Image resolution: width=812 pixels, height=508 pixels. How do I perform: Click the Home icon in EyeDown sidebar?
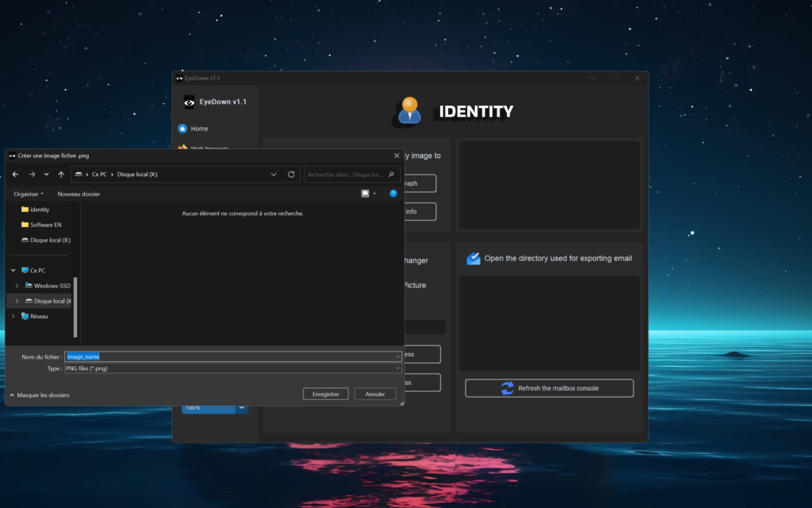pyautogui.click(x=182, y=129)
